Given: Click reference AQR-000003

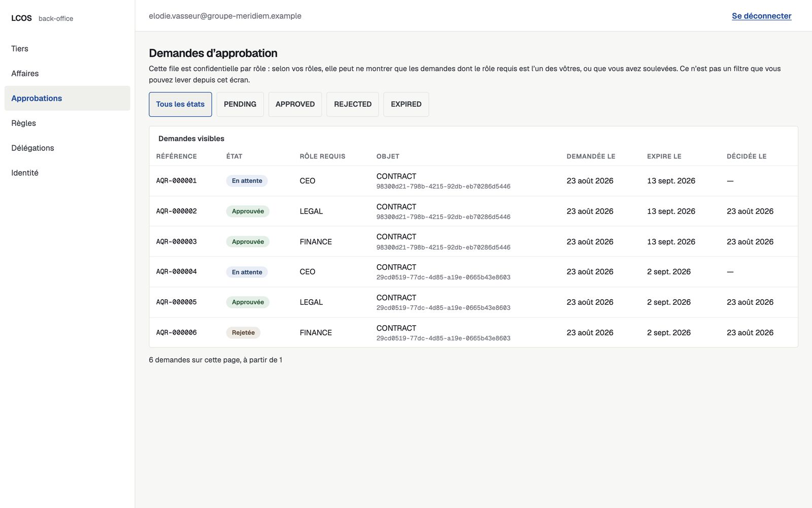Looking at the screenshot, I should point(176,242).
